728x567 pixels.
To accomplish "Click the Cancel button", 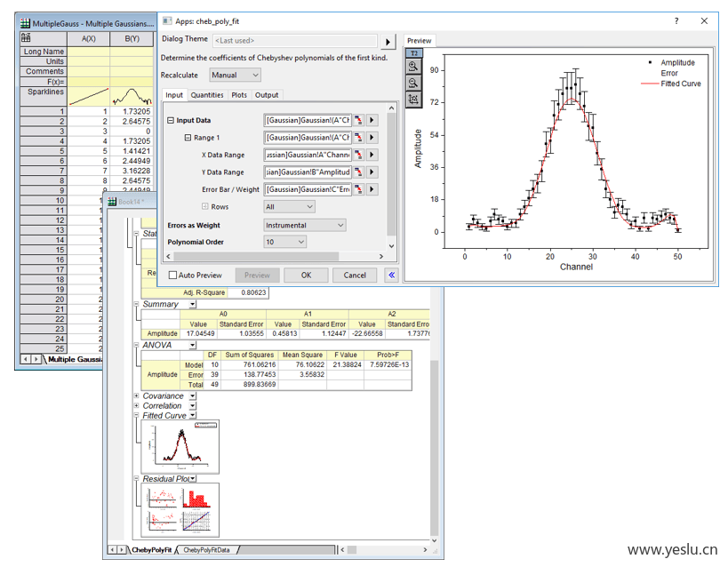I will click(355, 276).
